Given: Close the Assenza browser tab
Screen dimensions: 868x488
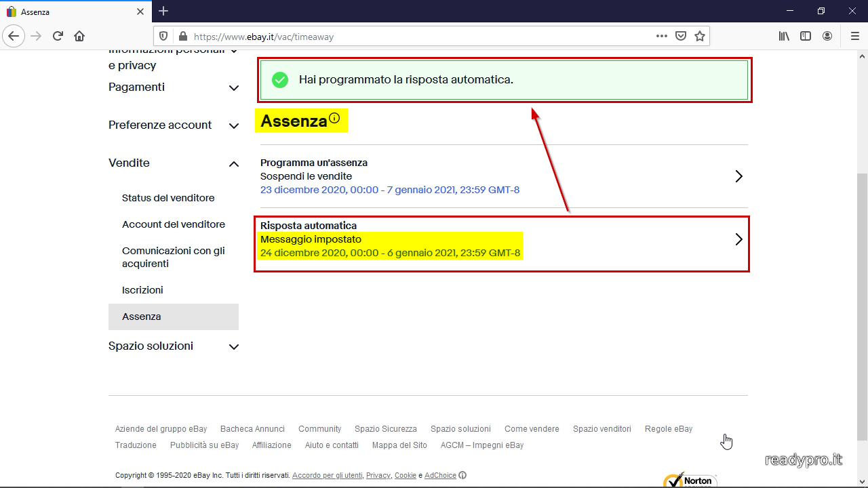Looking at the screenshot, I should tap(140, 12).
